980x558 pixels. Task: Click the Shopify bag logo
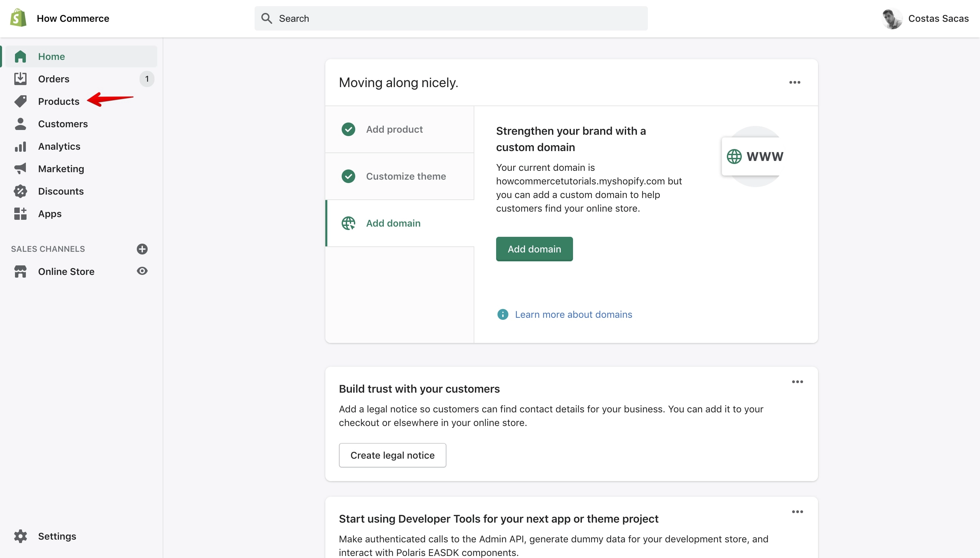coord(18,18)
